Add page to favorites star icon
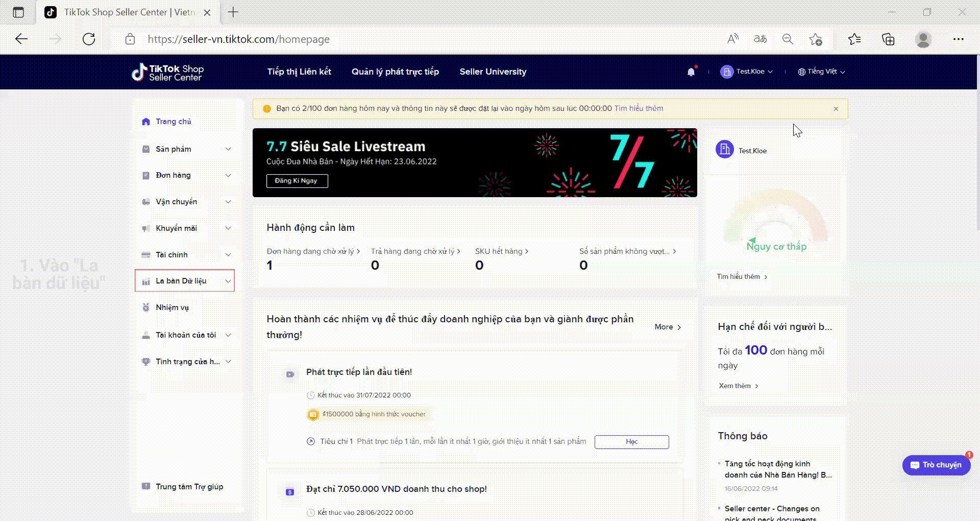The image size is (980, 521). tap(816, 39)
